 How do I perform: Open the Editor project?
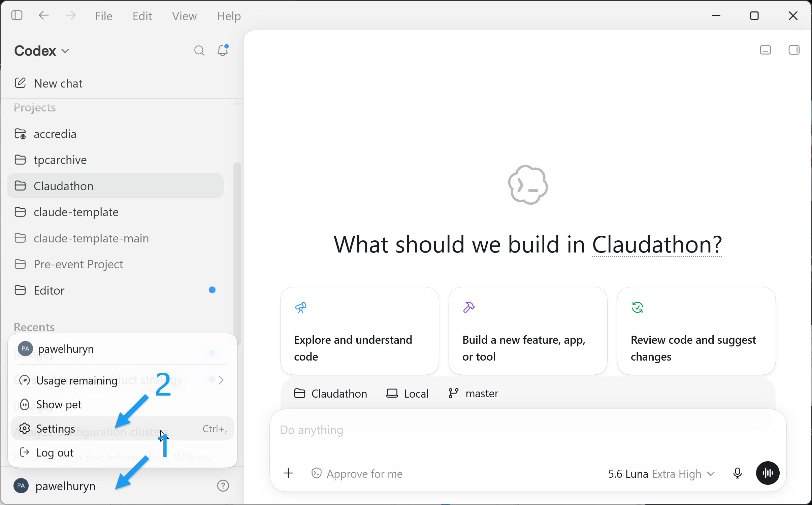[x=115, y=290]
